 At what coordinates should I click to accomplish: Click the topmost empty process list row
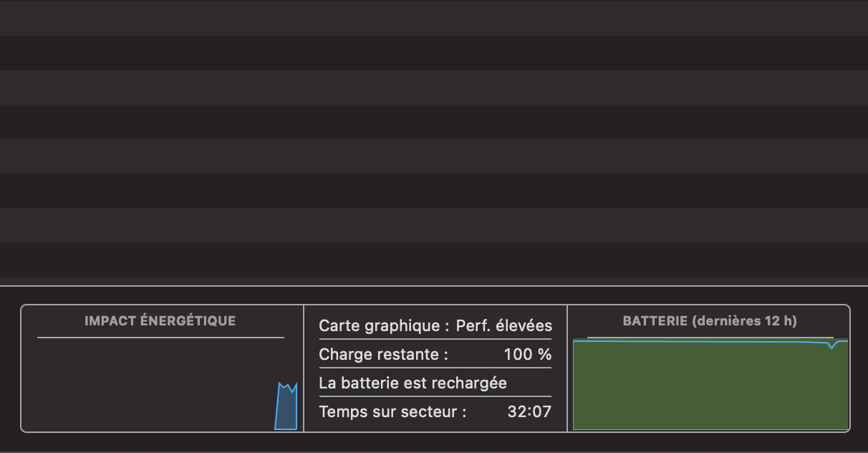434,18
